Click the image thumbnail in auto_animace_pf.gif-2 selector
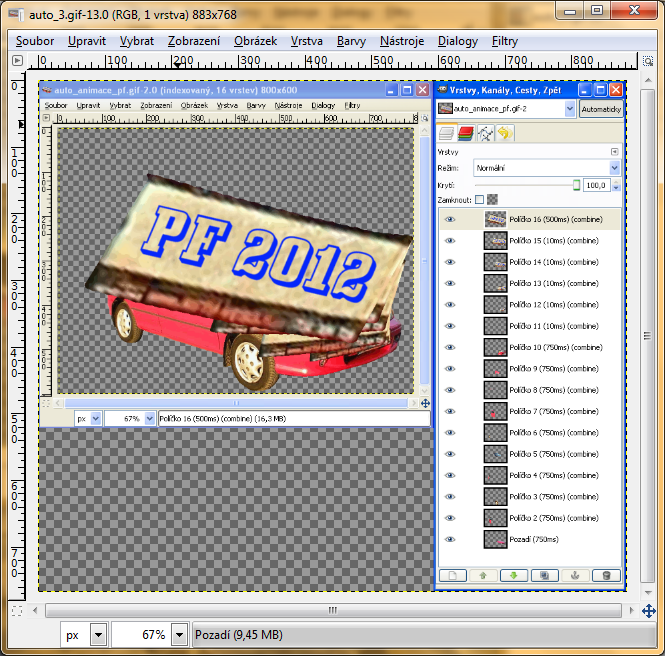The width and height of the screenshot is (665, 656). coord(445,109)
